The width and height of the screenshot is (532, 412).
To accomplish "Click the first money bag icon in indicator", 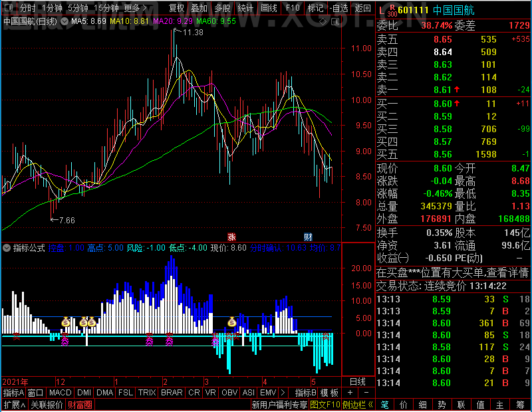I will (x=66, y=322).
